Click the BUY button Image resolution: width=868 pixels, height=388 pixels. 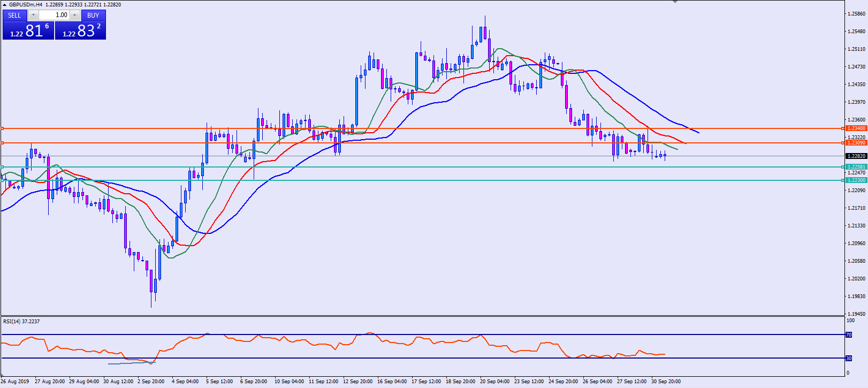coord(93,16)
